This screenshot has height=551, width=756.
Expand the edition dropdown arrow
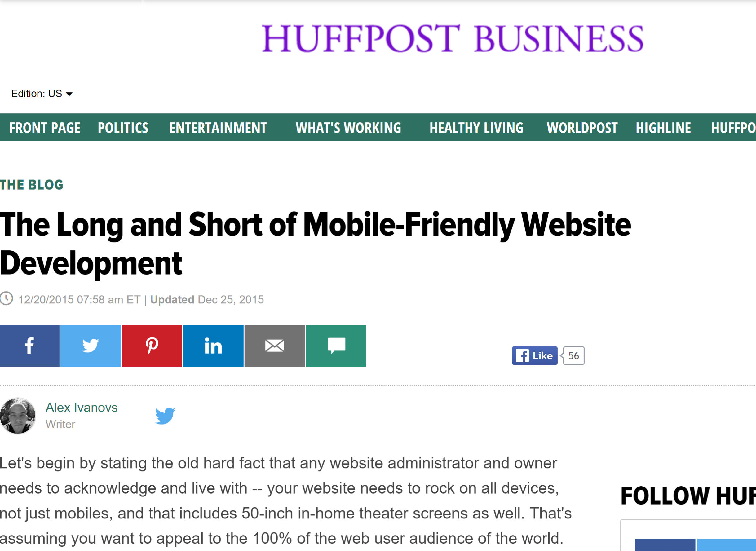(69, 95)
